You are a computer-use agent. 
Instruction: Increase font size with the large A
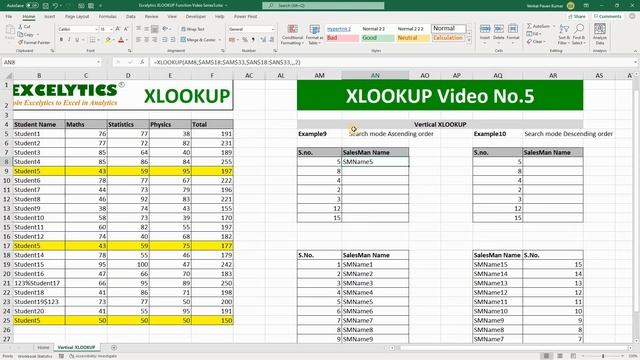pyautogui.click(x=118, y=29)
